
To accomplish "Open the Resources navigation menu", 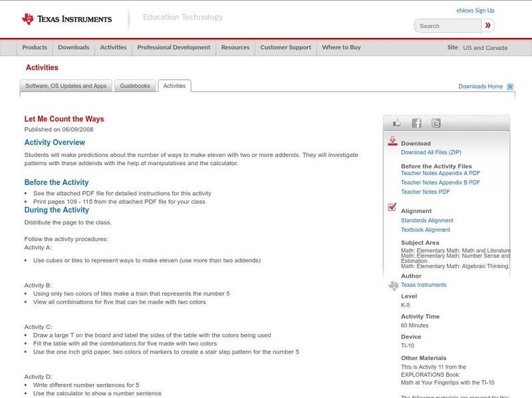I will 235,47.
